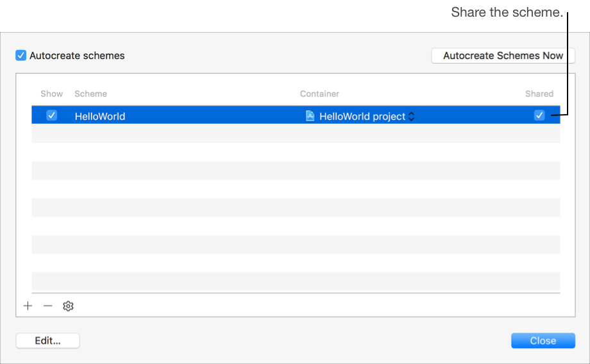Click the Autocreate schemes label text
The width and height of the screenshot is (590, 364).
(77, 56)
